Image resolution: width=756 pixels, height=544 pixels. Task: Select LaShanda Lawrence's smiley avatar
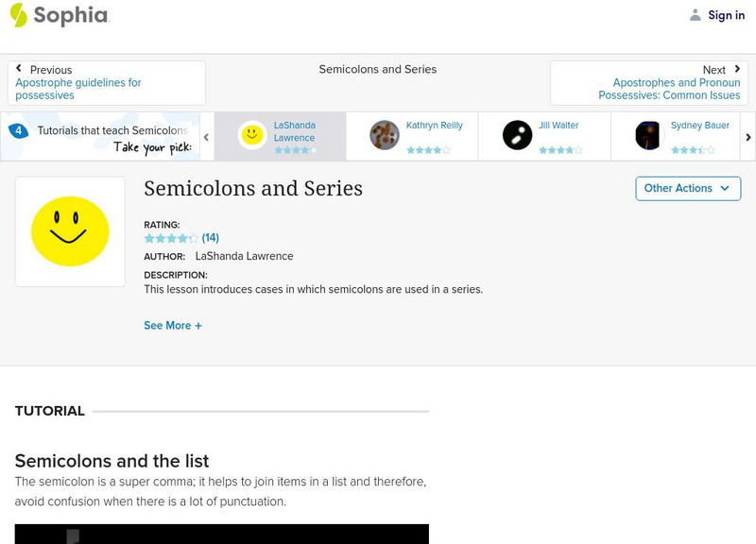click(x=251, y=133)
